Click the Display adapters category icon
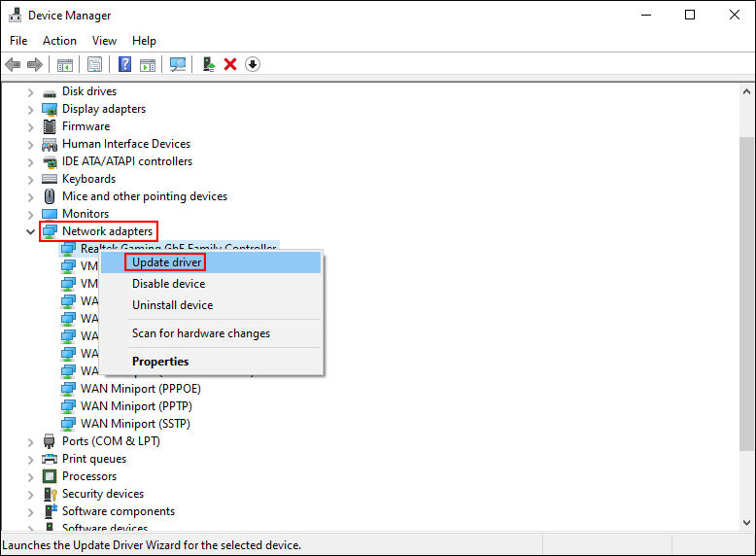The image size is (756, 556). pyautogui.click(x=50, y=110)
